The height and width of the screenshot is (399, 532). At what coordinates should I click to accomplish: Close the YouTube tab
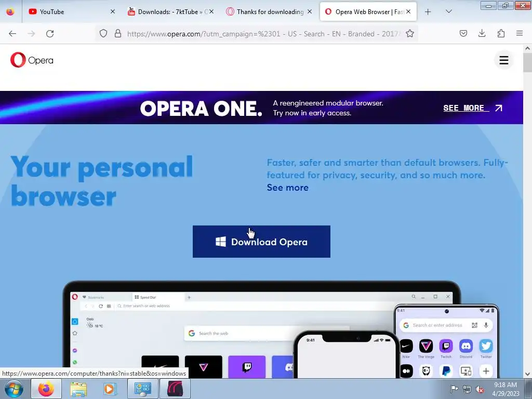[113, 12]
